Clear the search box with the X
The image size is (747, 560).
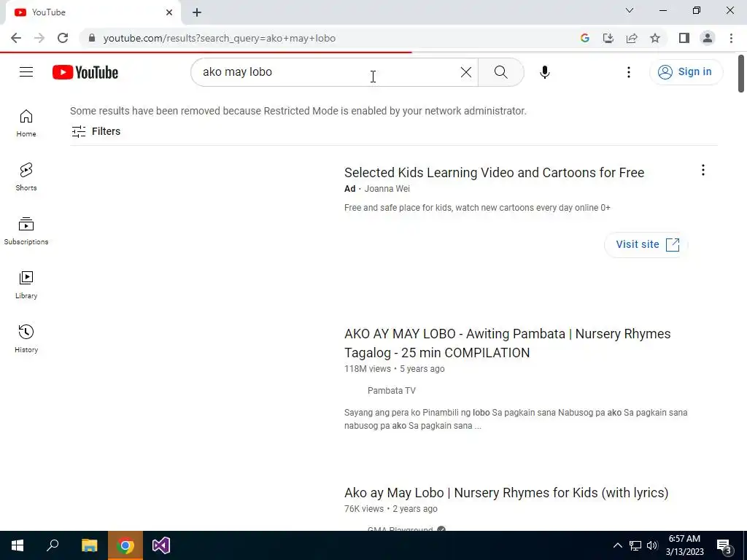(466, 72)
